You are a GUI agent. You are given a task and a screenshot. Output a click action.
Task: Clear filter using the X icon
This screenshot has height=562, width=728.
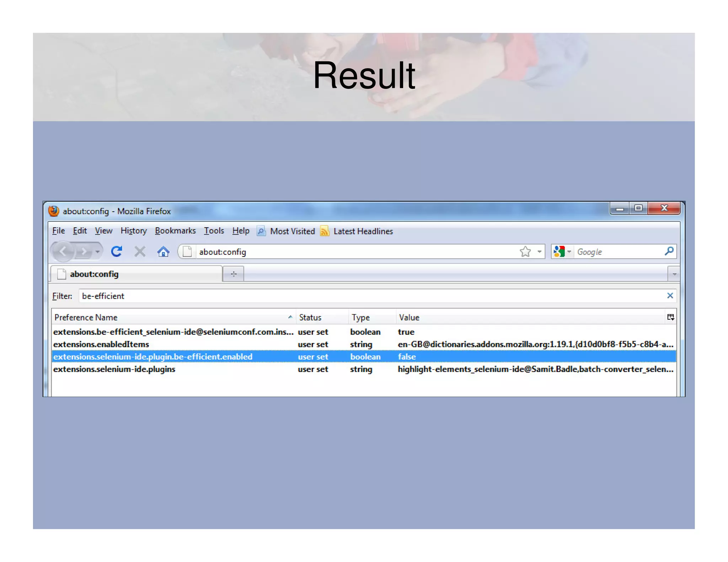click(x=670, y=296)
